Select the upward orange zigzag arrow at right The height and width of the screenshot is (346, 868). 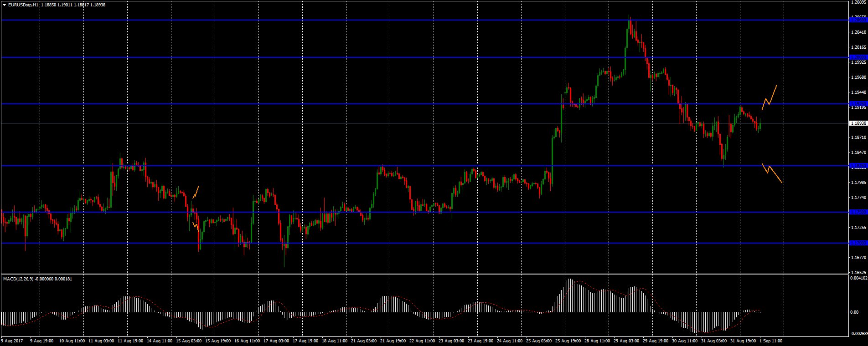click(769, 97)
